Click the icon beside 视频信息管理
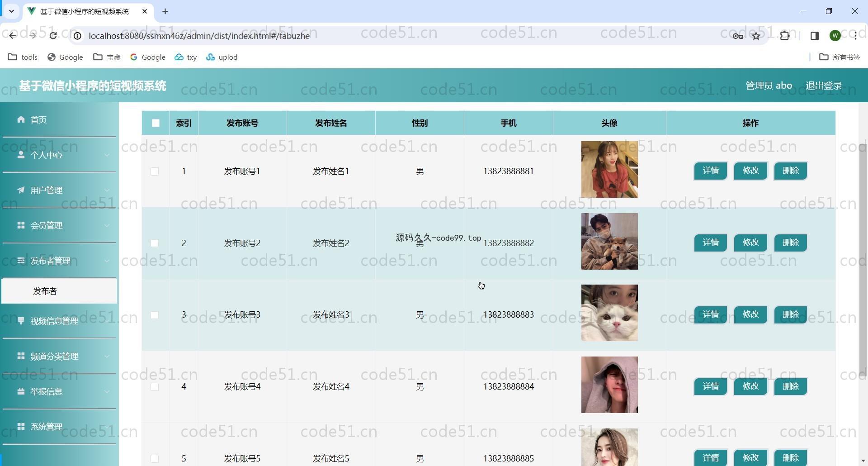 (21, 321)
